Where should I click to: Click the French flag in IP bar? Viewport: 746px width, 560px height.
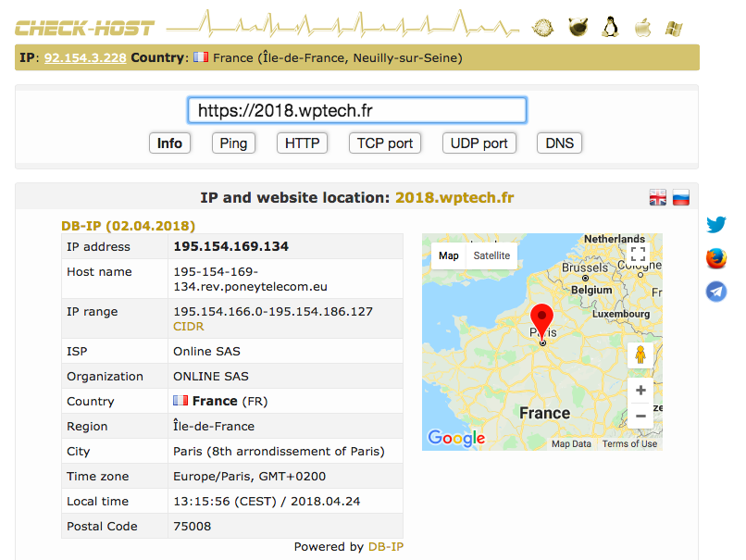pyautogui.click(x=201, y=57)
